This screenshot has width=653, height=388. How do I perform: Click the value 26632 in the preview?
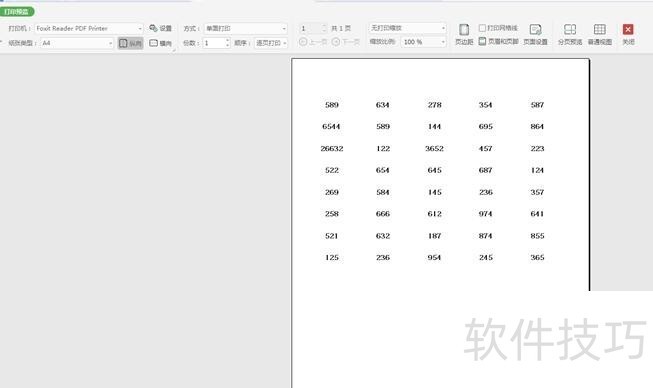(332, 149)
